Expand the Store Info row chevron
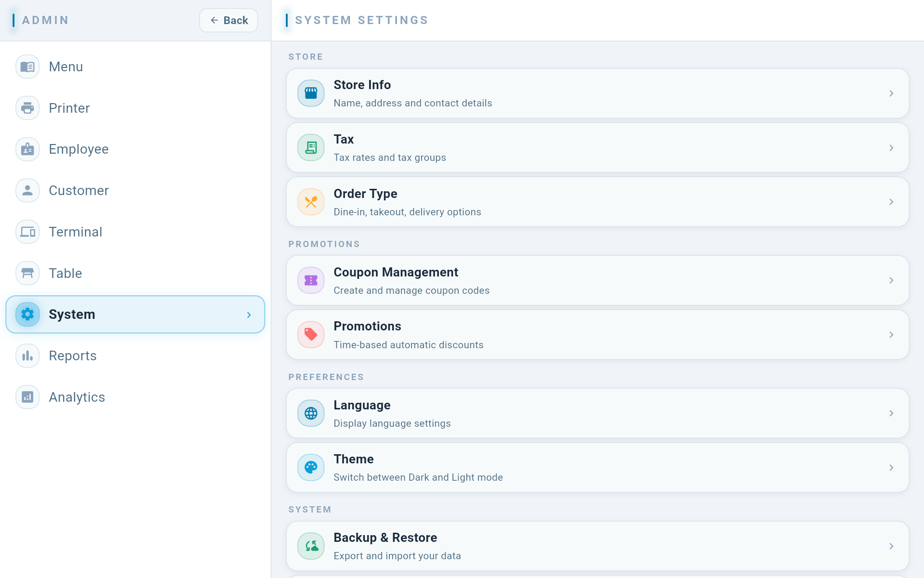 pos(891,93)
